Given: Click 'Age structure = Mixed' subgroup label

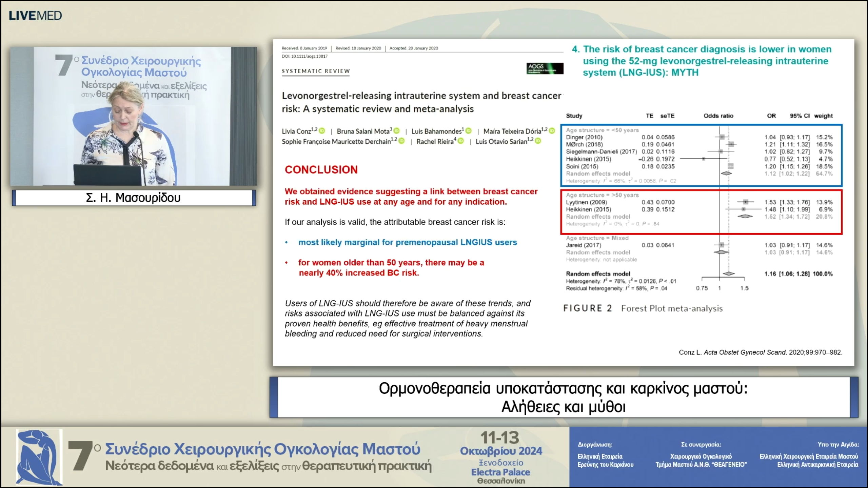Looking at the screenshot, I should (597, 238).
